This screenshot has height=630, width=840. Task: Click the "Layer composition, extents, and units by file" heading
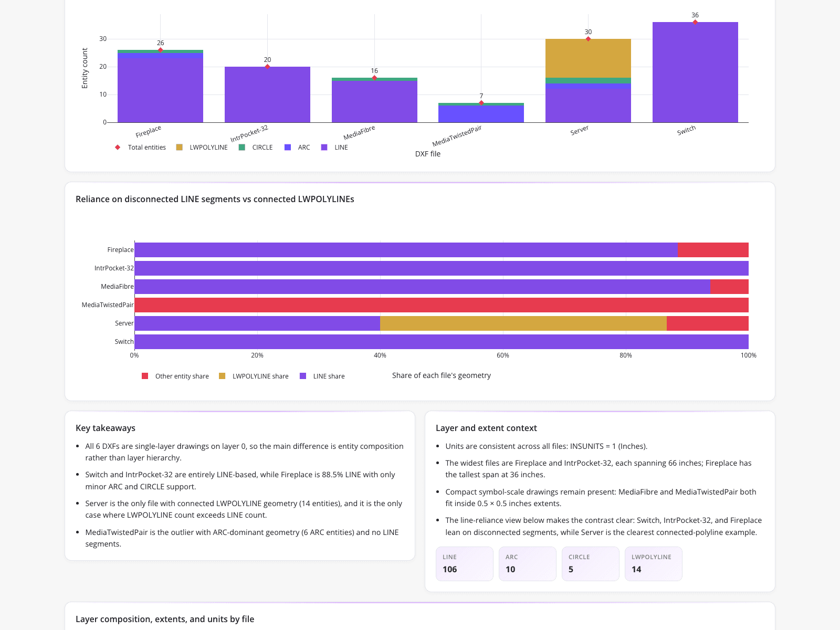165,619
